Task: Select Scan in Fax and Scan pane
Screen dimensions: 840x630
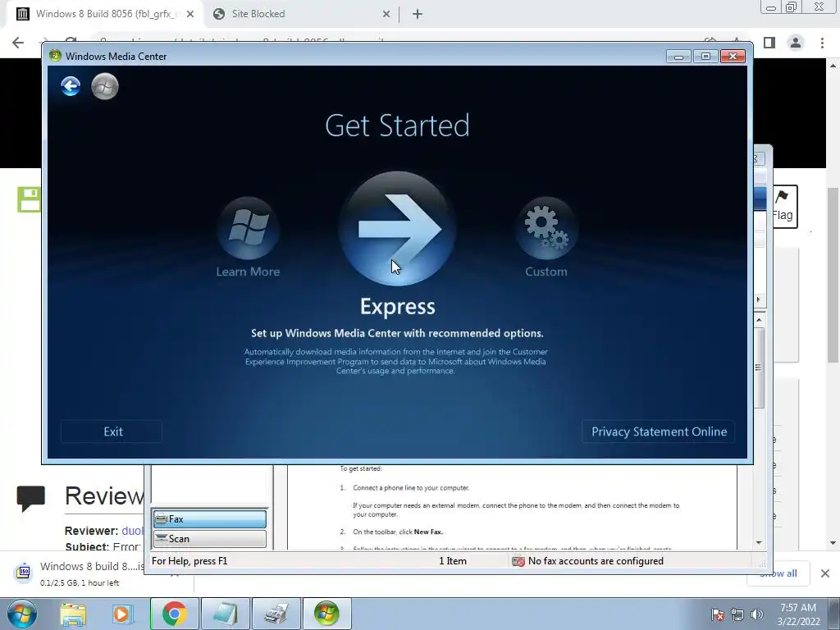Action: pos(209,539)
